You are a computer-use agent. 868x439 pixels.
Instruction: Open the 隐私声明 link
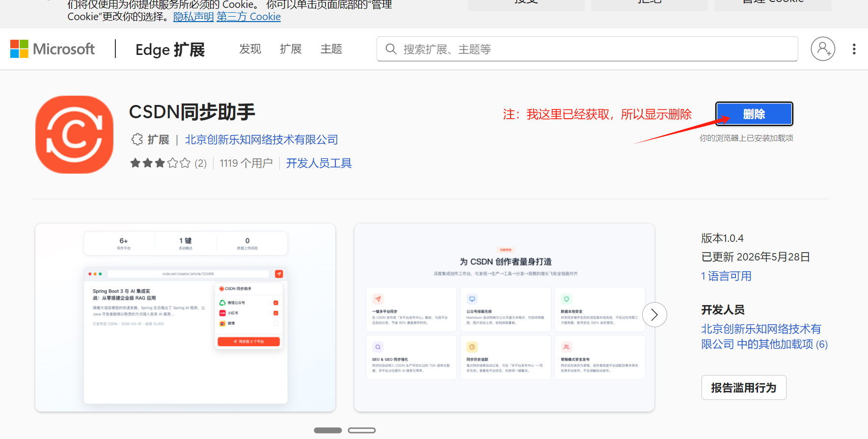[x=193, y=17]
